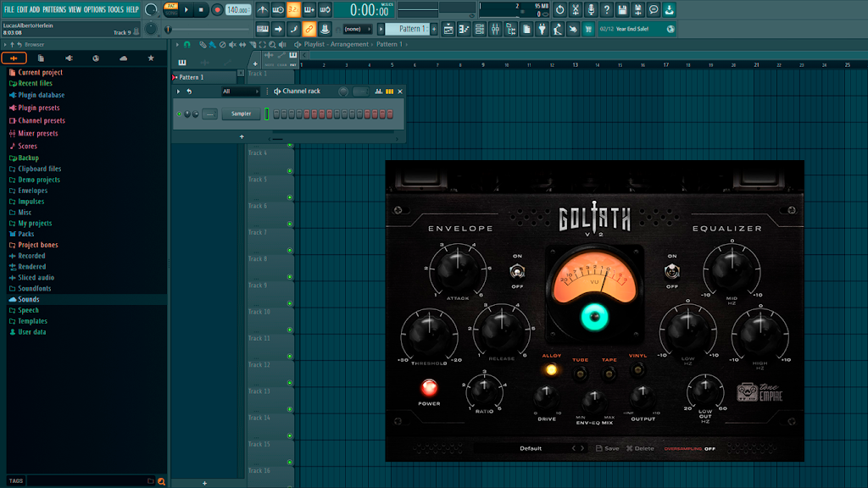
Task: Open the Playlist menu arrow
Action: (177, 44)
